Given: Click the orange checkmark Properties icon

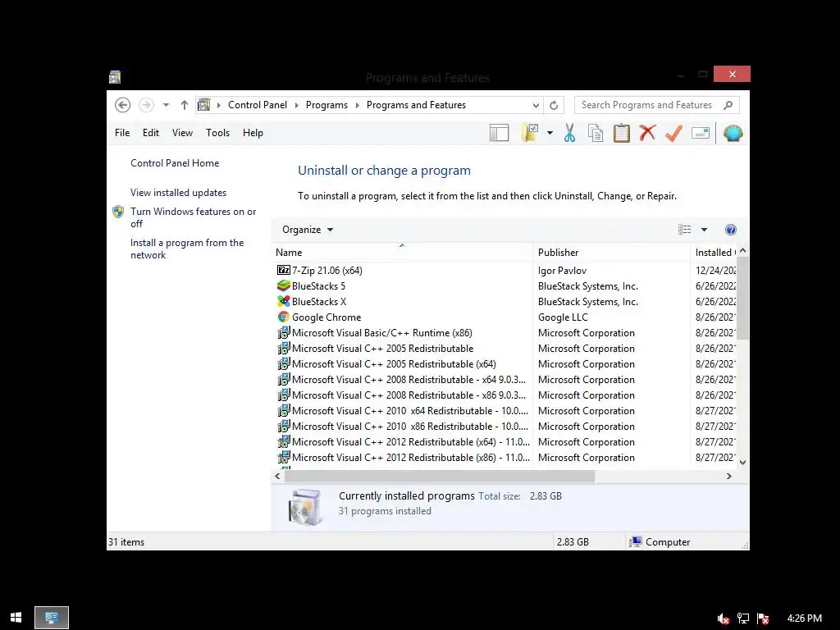Looking at the screenshot, I should click(x=674, y=133).
